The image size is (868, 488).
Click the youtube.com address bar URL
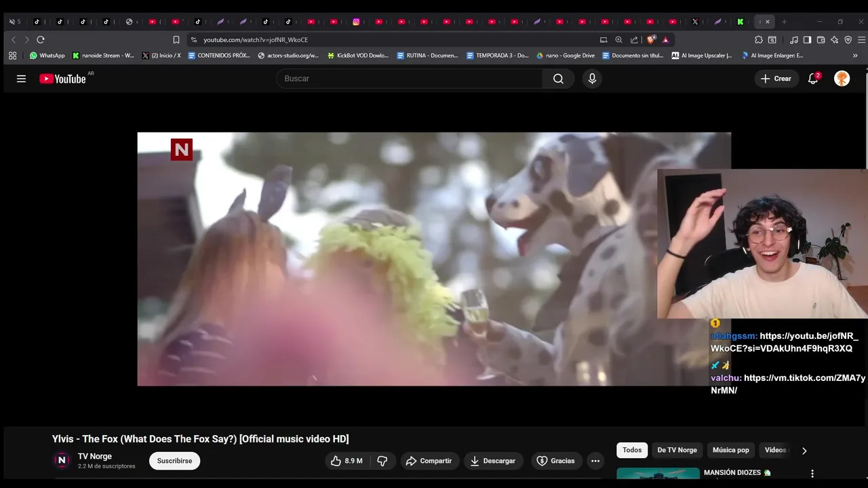[256, 40]
